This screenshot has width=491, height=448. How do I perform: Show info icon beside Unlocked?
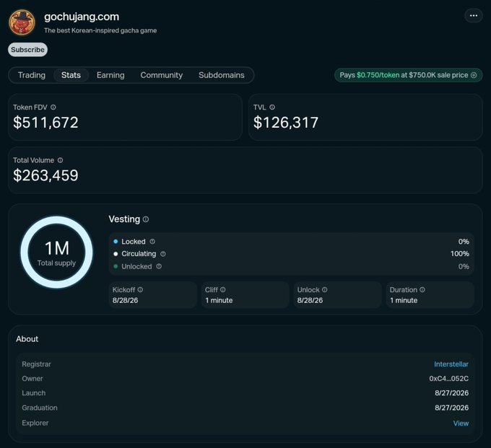point(159,266)
